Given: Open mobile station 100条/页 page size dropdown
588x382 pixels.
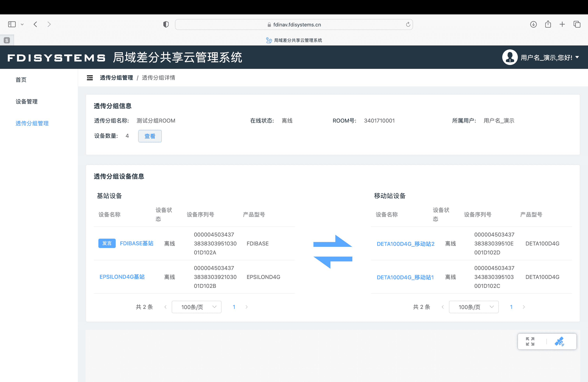Looking at the screenshot, I should (474, 307).
